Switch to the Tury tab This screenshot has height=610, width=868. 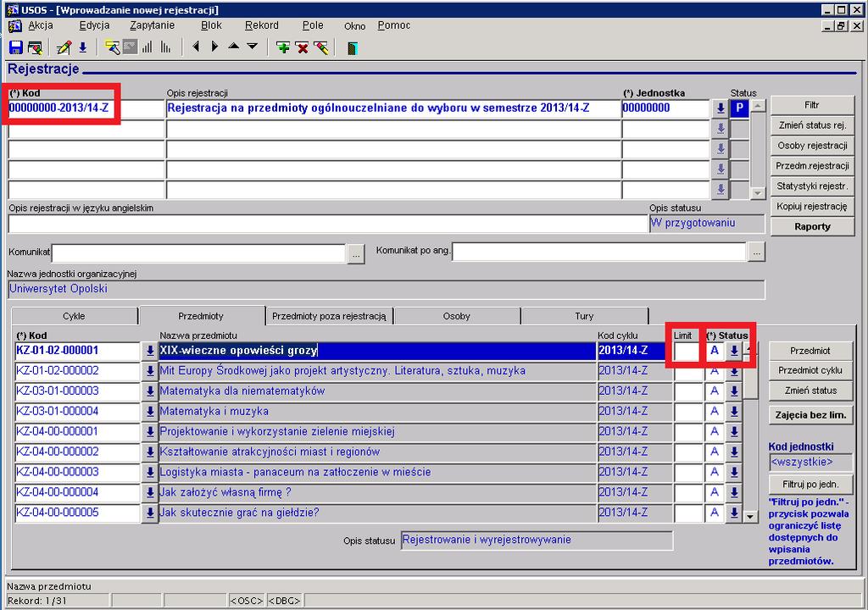point(584,316)
